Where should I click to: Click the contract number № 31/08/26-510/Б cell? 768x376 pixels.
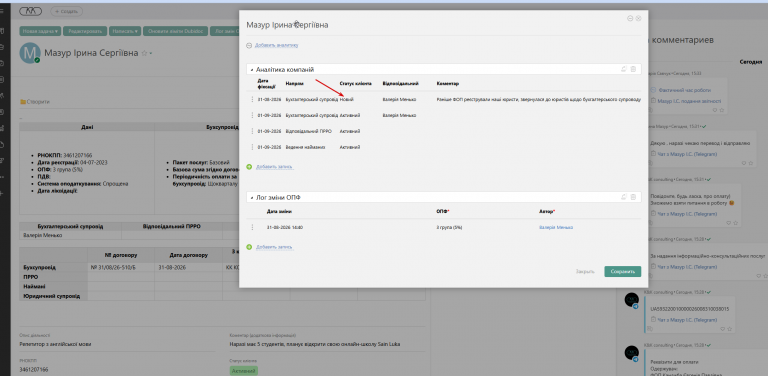point(121,268)
